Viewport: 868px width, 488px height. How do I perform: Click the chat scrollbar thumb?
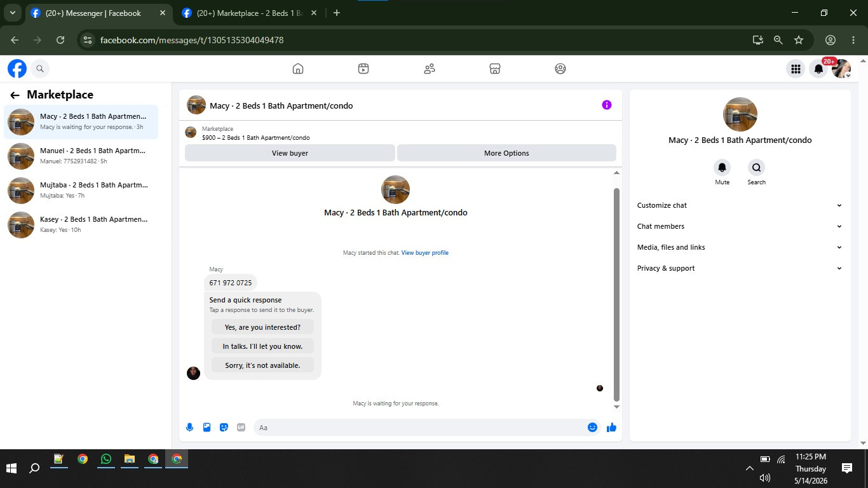coord(616,295)
